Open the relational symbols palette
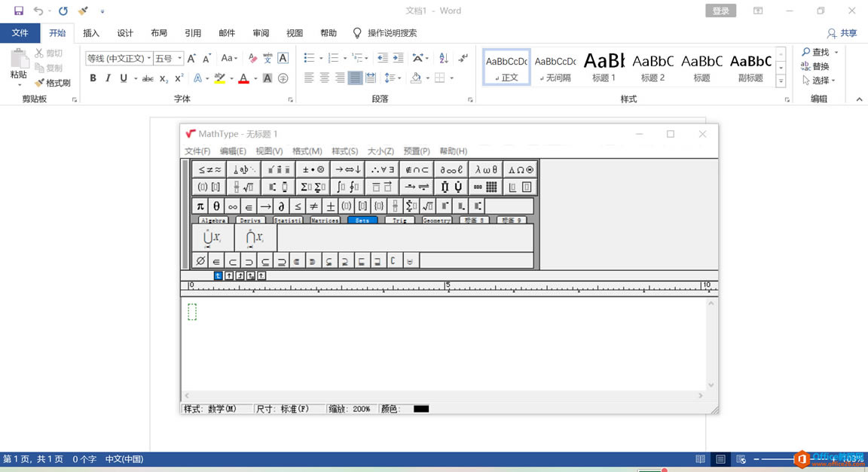 (209, 169)
